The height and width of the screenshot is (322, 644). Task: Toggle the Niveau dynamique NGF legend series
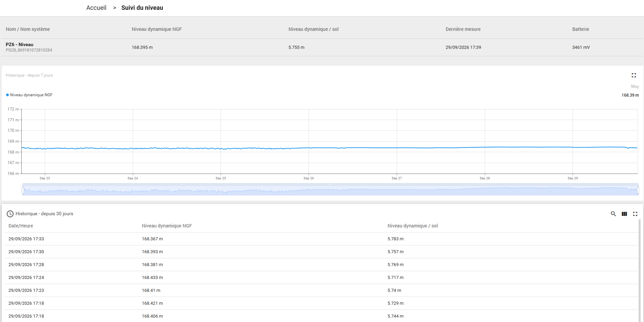pyautogui.click(x=29, y=95)
